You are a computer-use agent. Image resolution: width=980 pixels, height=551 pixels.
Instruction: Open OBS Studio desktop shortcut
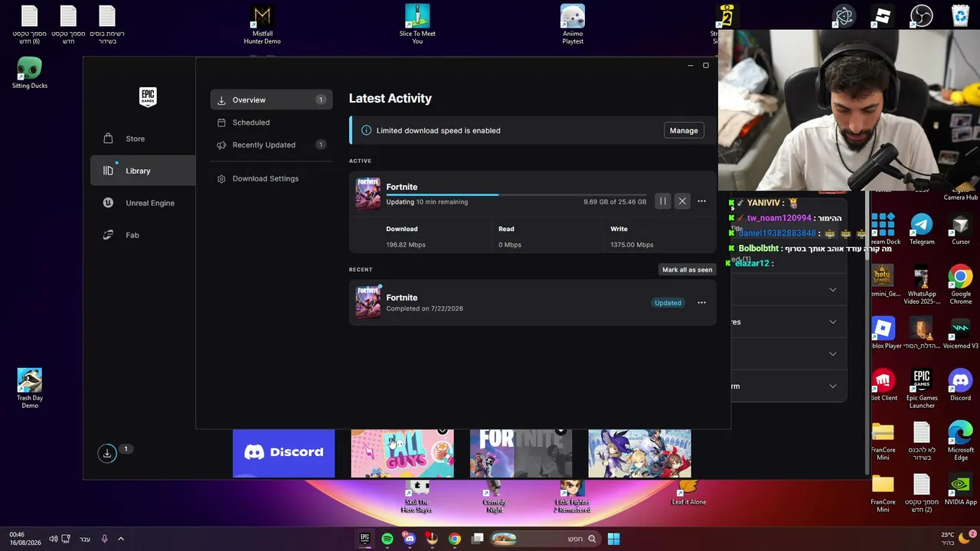tap(922, 16)
